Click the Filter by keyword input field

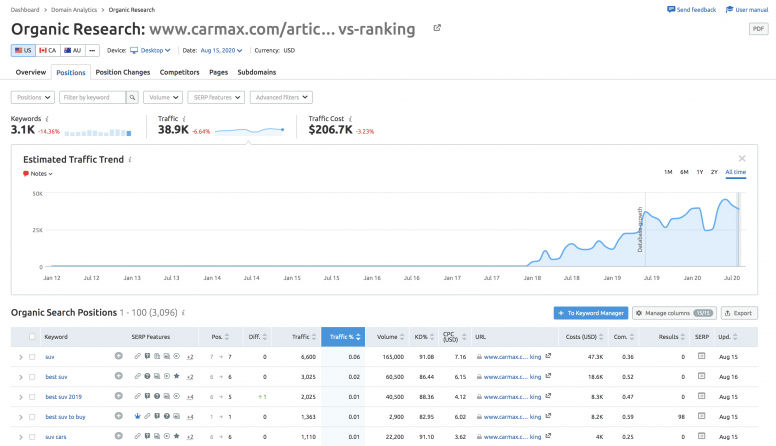click(x=92, y=97)
